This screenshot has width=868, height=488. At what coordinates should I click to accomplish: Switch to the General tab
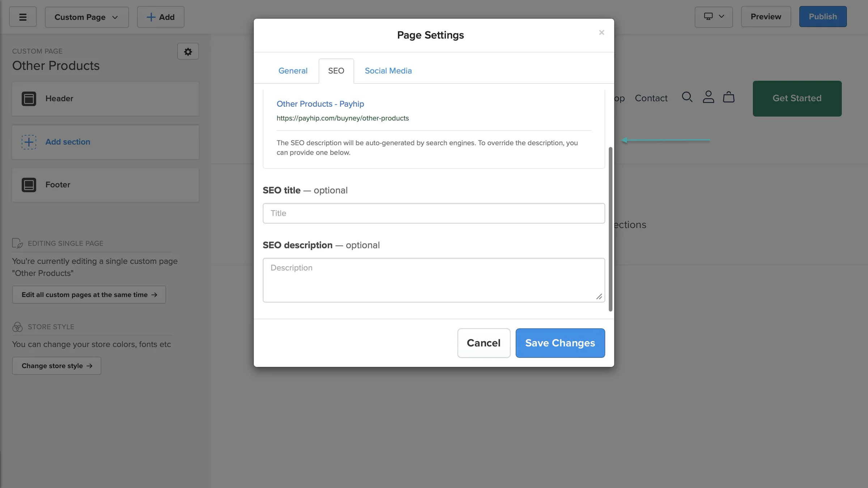click(293, 71)
